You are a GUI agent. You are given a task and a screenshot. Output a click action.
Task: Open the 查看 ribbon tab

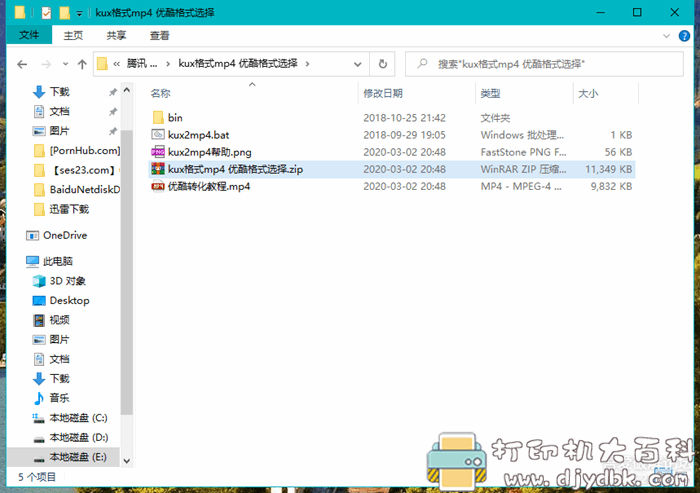pyautogui.click(x=159, y=35)
